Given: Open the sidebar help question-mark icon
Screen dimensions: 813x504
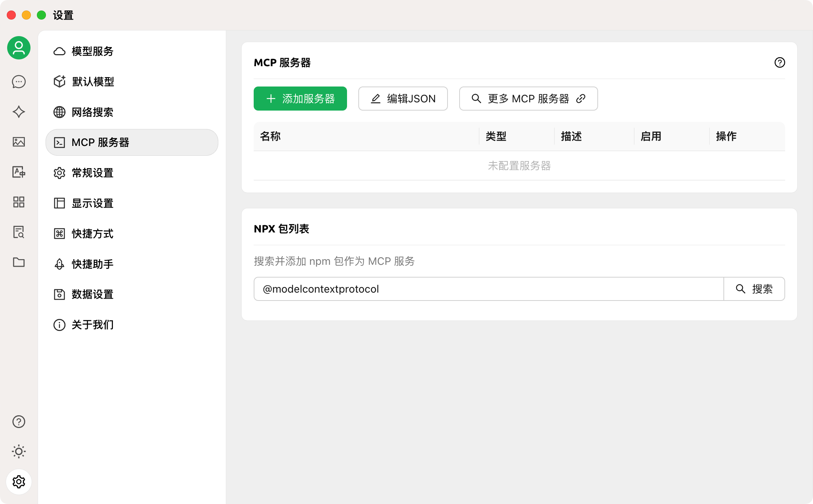Looking at the screenshot, I should tap(19, 422).
